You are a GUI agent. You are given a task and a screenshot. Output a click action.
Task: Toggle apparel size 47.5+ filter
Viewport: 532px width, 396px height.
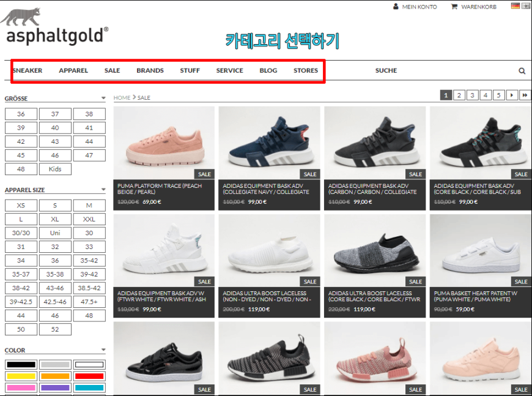pos(89,302)
